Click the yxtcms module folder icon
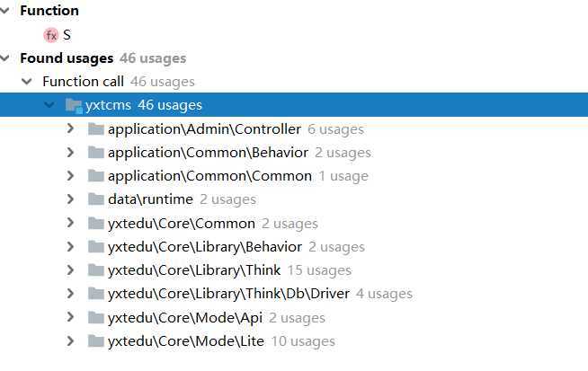 [x=74, y=105]
